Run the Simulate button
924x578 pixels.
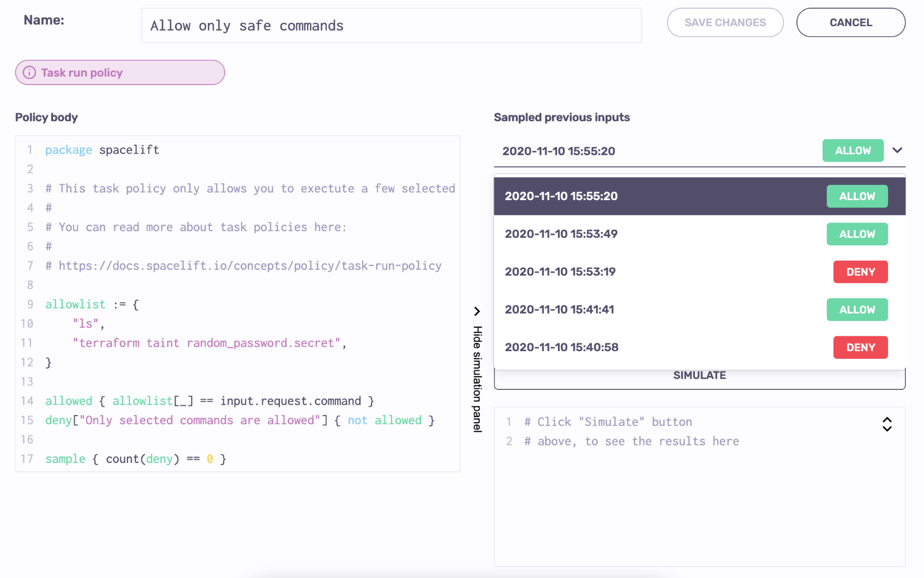click(x=699, y=379)
